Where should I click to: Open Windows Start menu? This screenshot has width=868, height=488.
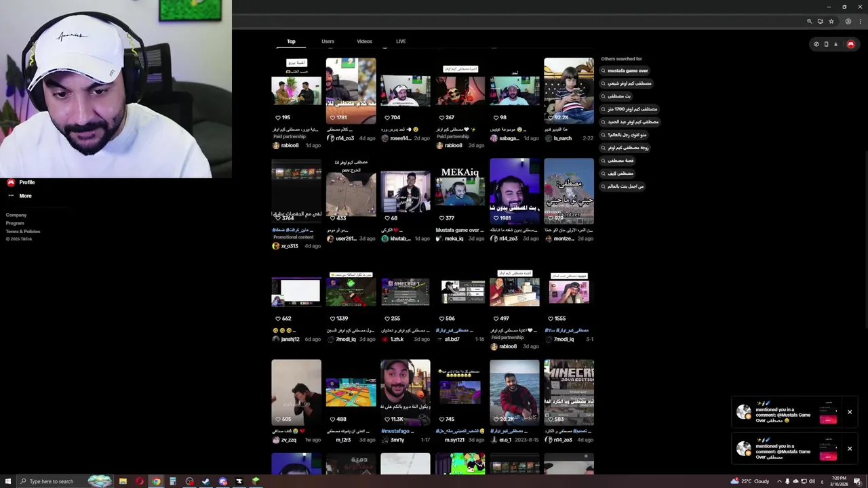pos(7,481)
